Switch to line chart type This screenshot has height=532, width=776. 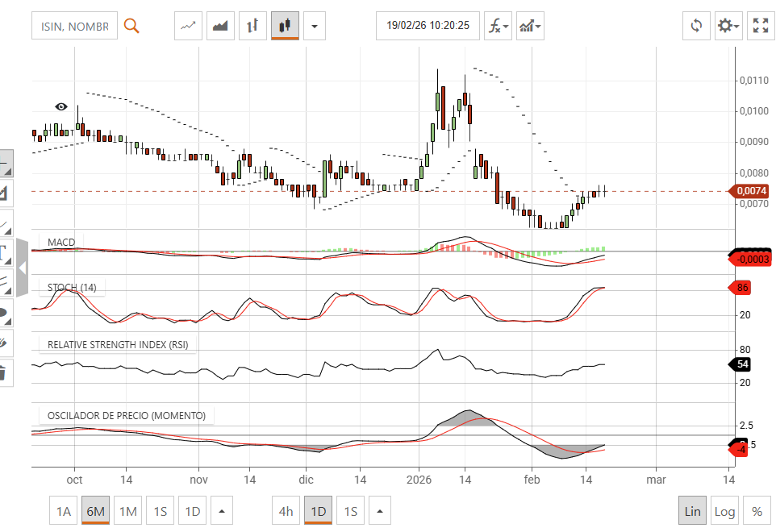(188, 26)
